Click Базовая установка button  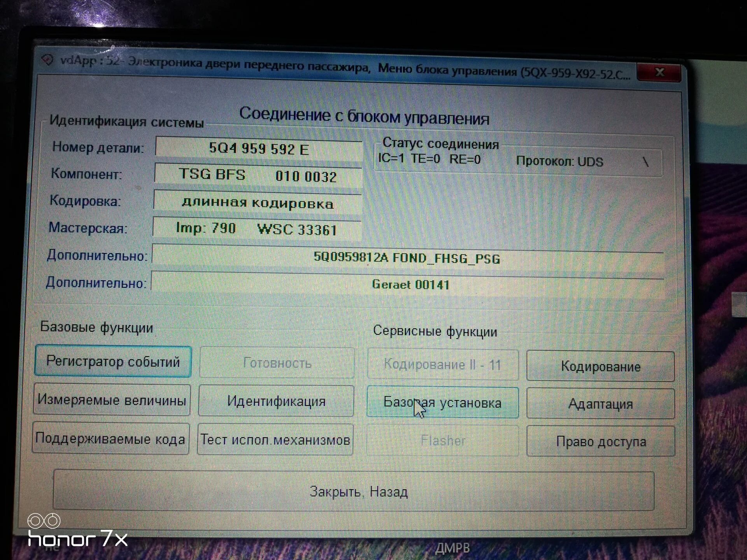point(442,402)
